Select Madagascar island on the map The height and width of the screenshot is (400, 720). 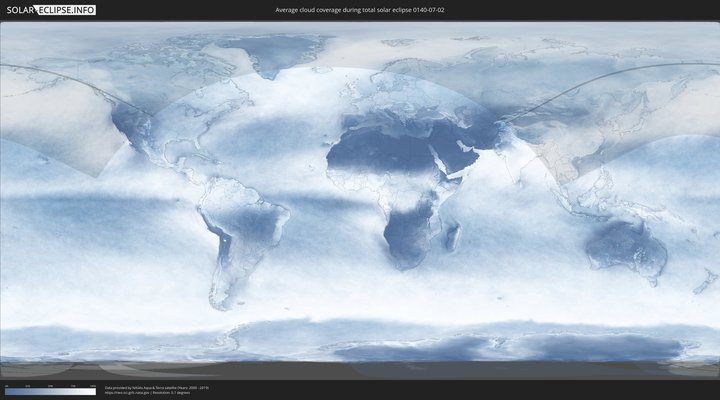(x=453, y=237)
